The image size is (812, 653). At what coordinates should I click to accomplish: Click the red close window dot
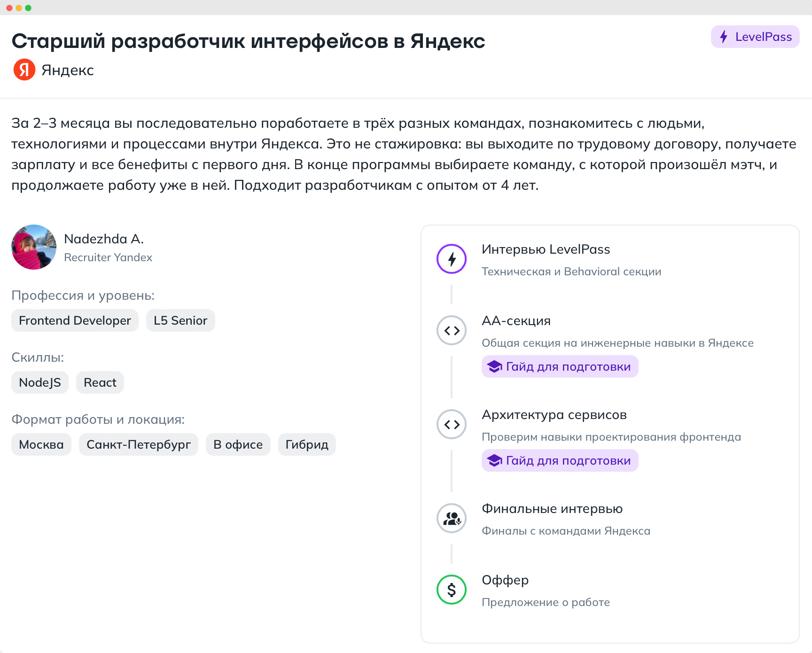(9, 8)
